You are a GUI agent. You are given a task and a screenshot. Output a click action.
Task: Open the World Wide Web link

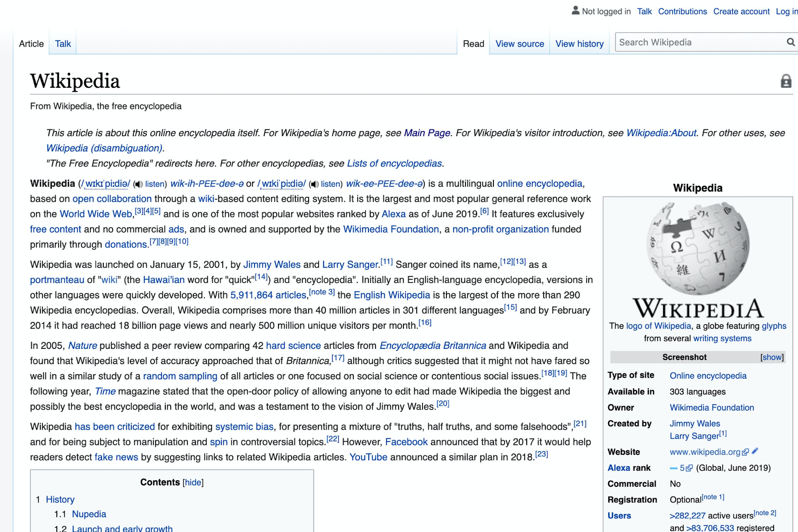coord(96,214)
